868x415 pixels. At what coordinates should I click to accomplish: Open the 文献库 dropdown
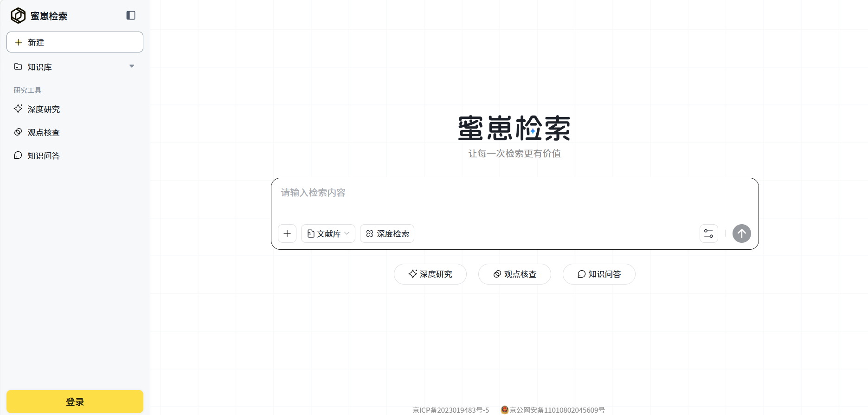[328, 233]
